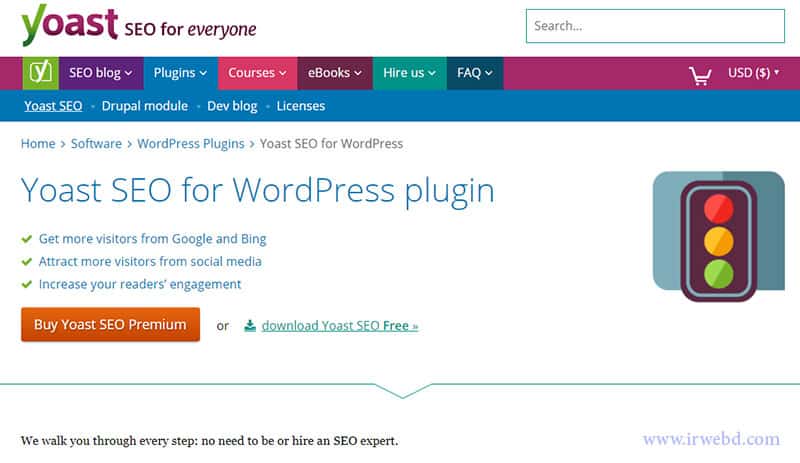800x463 pixels.
Task: Click 'Yoast SEO for WordPress' breadcrumb text
Action: pos(331,143)
